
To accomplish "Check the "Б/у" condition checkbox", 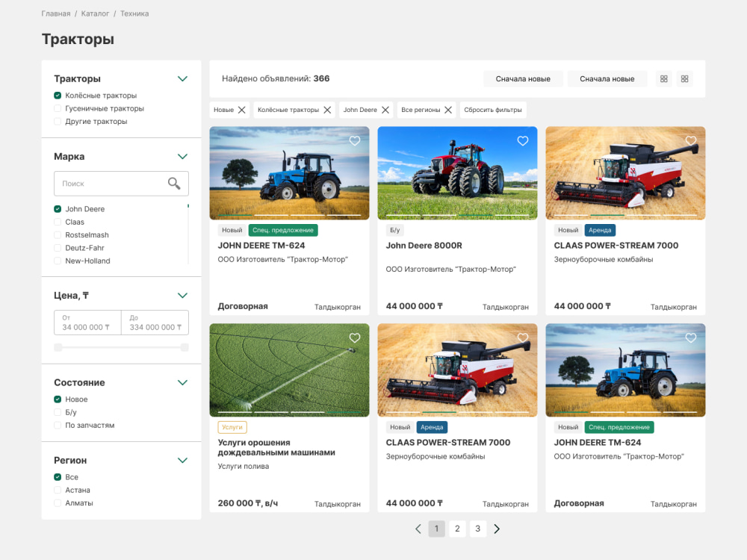I will pyautogui.click(x=58, y=412).
